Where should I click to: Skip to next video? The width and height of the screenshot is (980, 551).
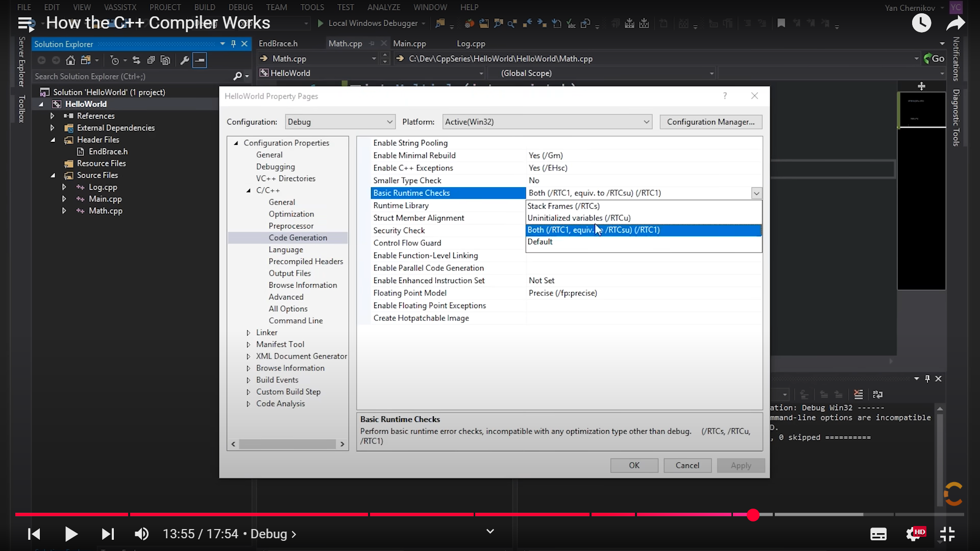pyautogui.click(x=108, y=534)
